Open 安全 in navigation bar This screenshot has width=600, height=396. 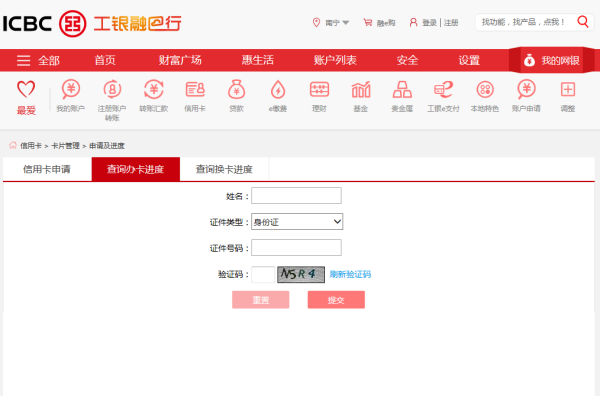407,60
